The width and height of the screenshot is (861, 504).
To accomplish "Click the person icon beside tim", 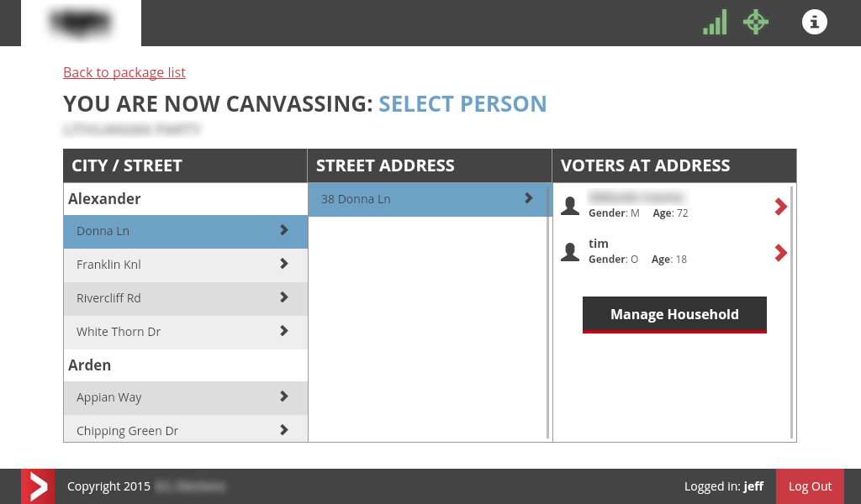I will (570, 252).
